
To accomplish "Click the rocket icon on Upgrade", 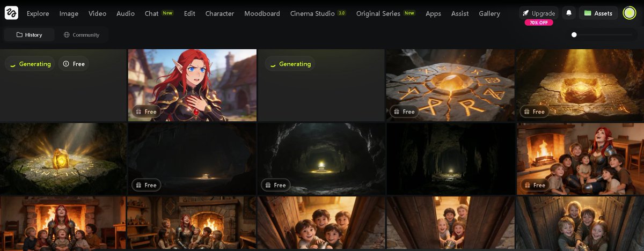I will [526, 13].
